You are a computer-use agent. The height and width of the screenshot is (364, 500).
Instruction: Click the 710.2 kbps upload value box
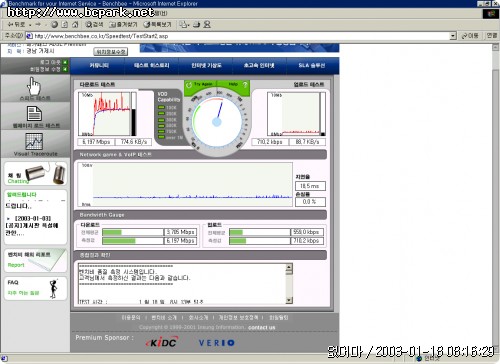(x=269, y=142)
